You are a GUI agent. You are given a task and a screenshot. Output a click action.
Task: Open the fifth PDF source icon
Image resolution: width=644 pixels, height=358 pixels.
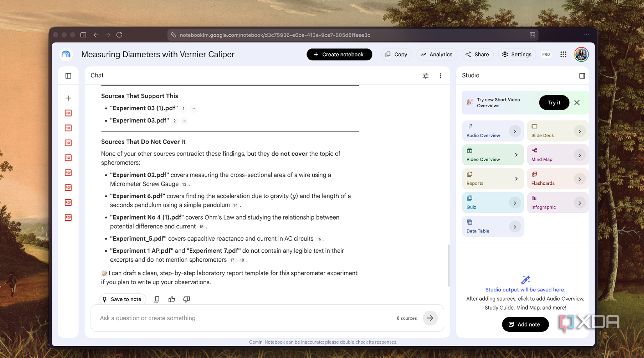tap(68, 173)
